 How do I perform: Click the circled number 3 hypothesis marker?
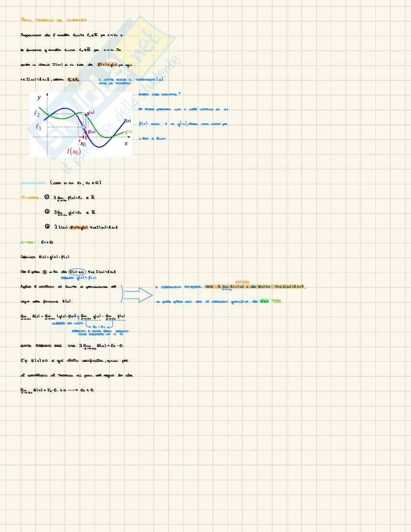47,226
